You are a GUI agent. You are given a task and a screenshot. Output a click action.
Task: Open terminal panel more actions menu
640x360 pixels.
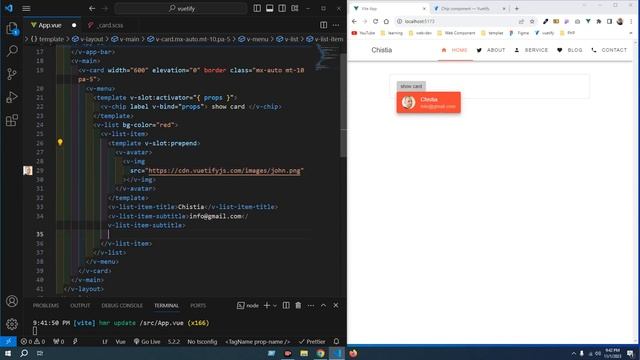pos(311,305)
